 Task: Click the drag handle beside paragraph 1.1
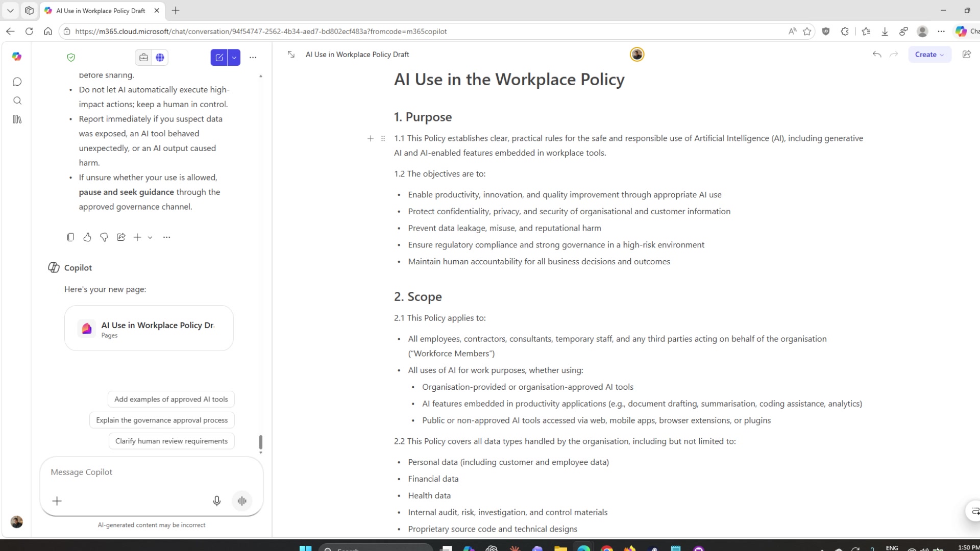tap(383, 139)
